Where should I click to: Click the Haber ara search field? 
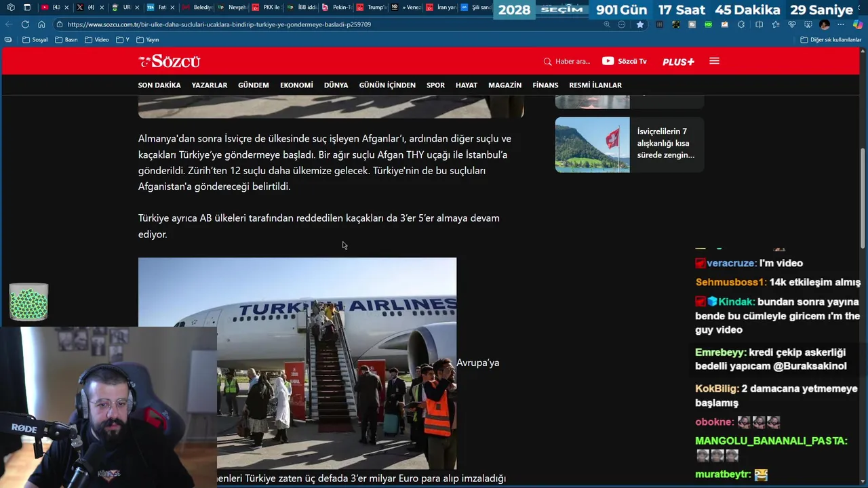[567, 61]
